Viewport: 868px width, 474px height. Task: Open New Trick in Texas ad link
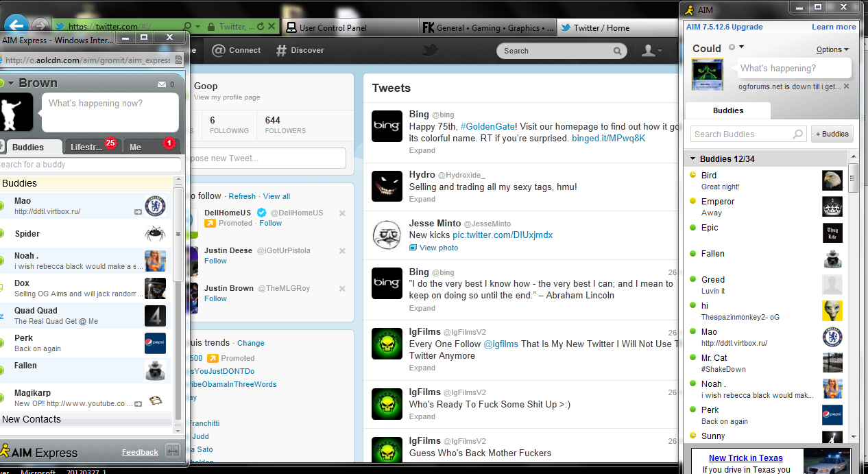pyautogui.click(x=746, y=458)
